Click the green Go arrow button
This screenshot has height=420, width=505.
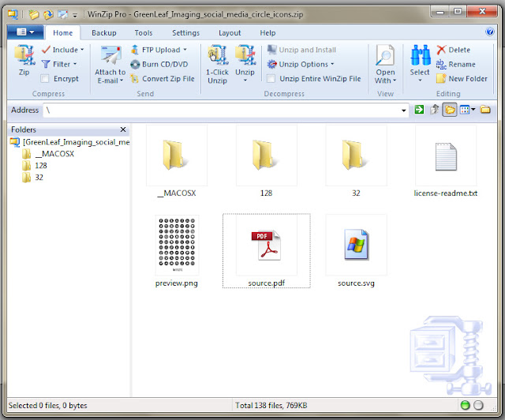[419, 110]
